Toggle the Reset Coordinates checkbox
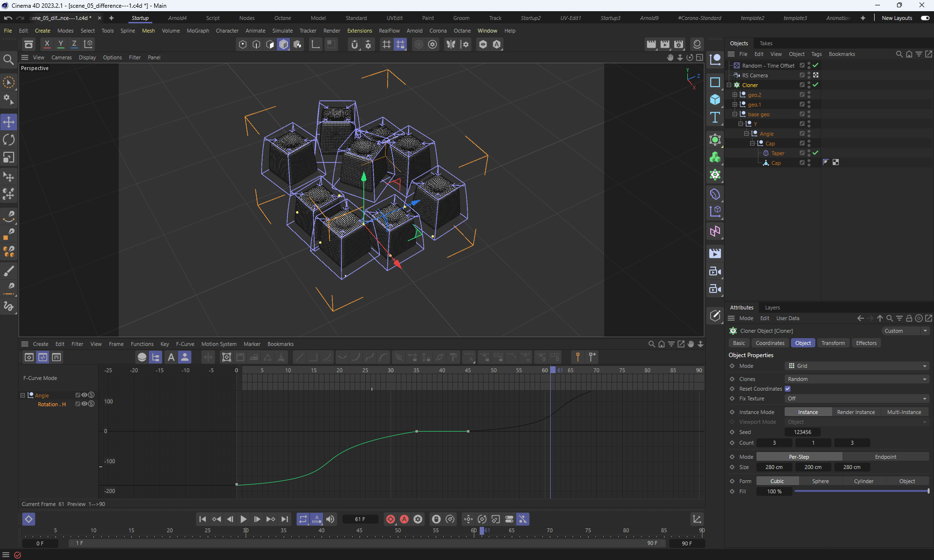 (788, 389)
